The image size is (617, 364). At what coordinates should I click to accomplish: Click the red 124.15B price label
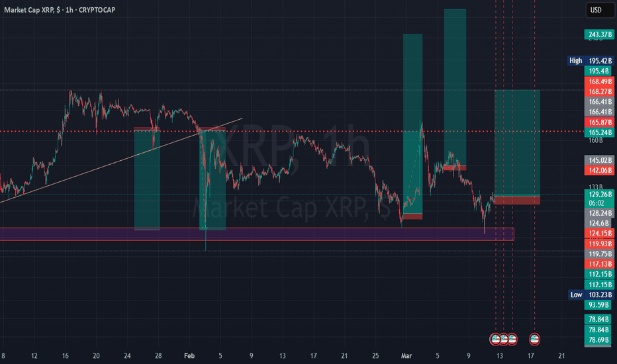pos(600,234)
